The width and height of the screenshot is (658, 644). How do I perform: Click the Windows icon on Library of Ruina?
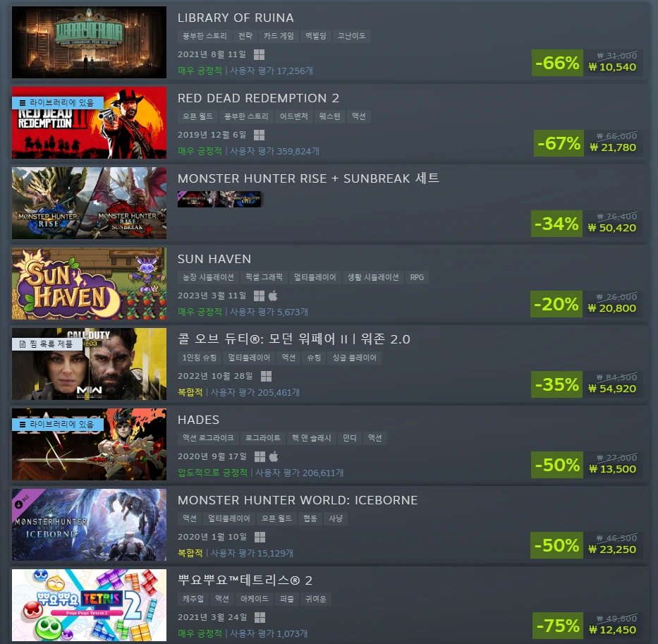[x=259, y=54]
